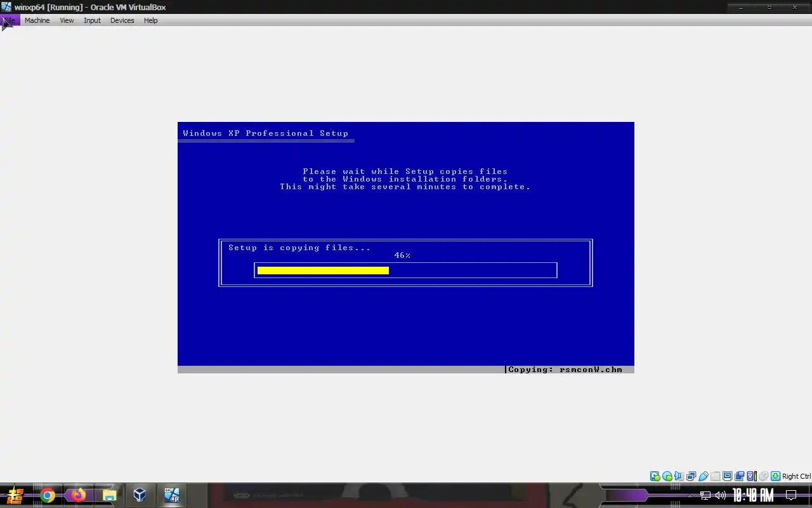Click the display settings status icon
The width and height of the screenshot is (812, 508).
[x=728, y=476]
